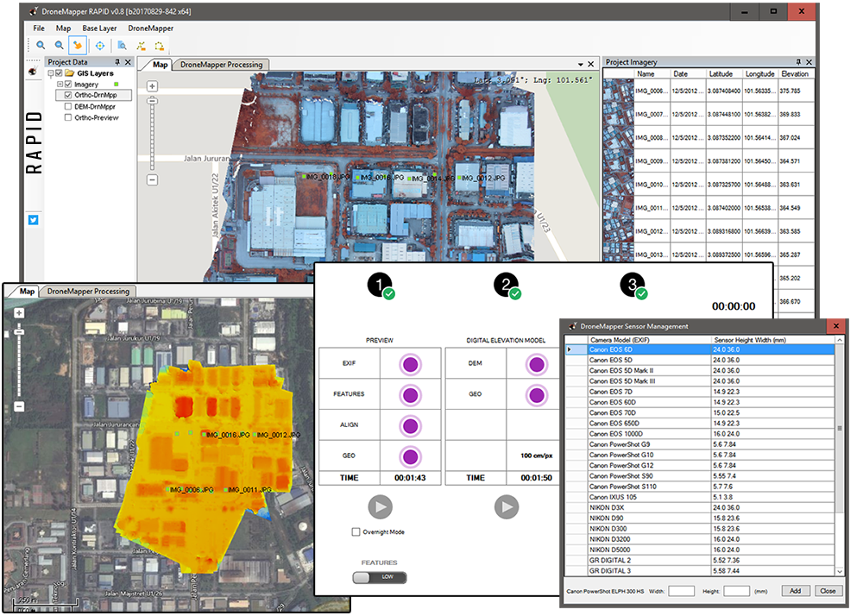Focus the sensor Height input field
The height and width of the screenshot is (616, 863).
(736, 591)
